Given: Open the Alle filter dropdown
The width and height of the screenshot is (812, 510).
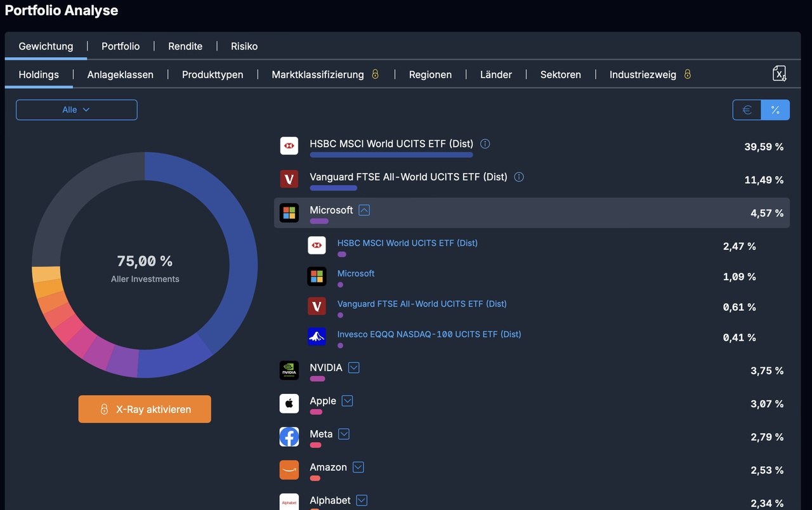Looking at the screenshot, I should point(77,110).
